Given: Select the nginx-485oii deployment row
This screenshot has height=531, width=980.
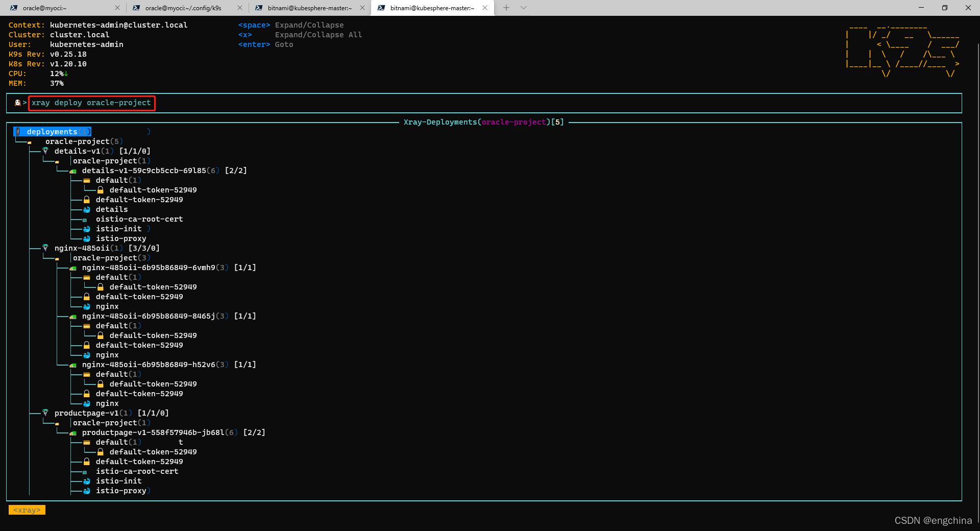Looking at the screenshot, I should click(x=107, y=248).
